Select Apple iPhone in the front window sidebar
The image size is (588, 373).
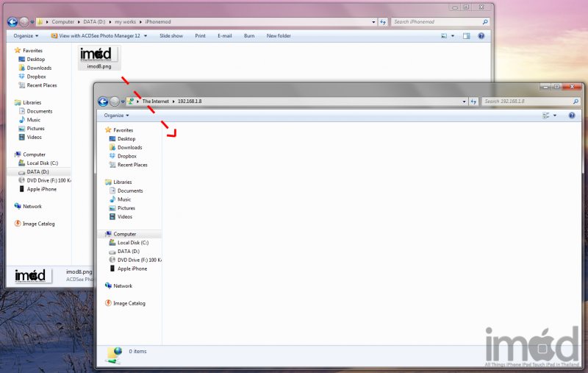134,269
